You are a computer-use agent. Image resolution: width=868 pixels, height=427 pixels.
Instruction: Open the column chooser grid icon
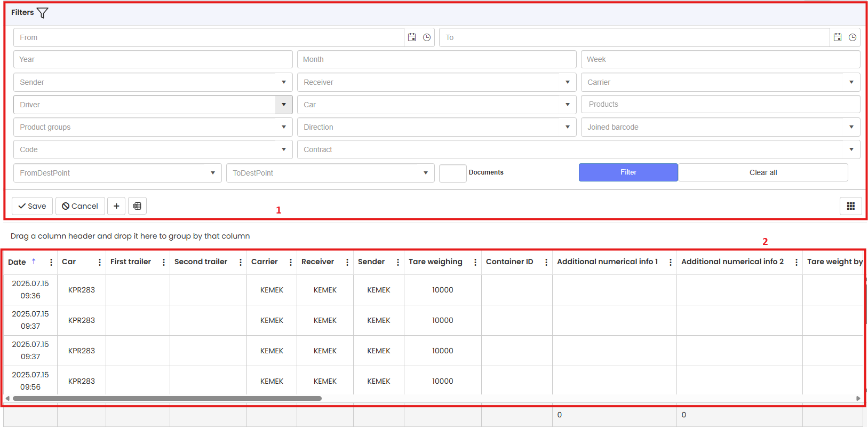tap(850, 206)
